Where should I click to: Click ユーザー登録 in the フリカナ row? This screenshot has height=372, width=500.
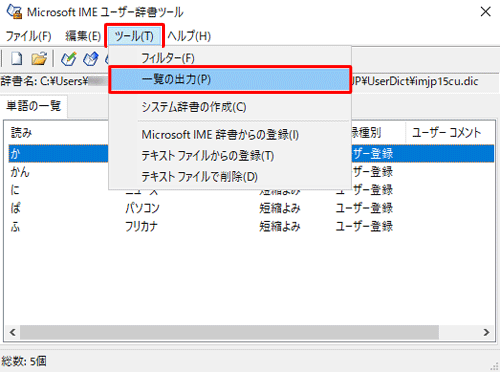[364, 226]
